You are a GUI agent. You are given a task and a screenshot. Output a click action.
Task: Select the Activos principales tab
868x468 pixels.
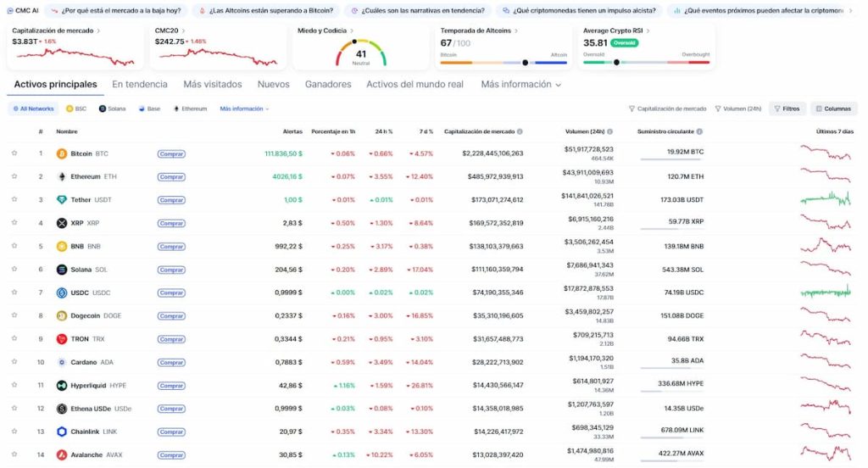tap(55, 84)
